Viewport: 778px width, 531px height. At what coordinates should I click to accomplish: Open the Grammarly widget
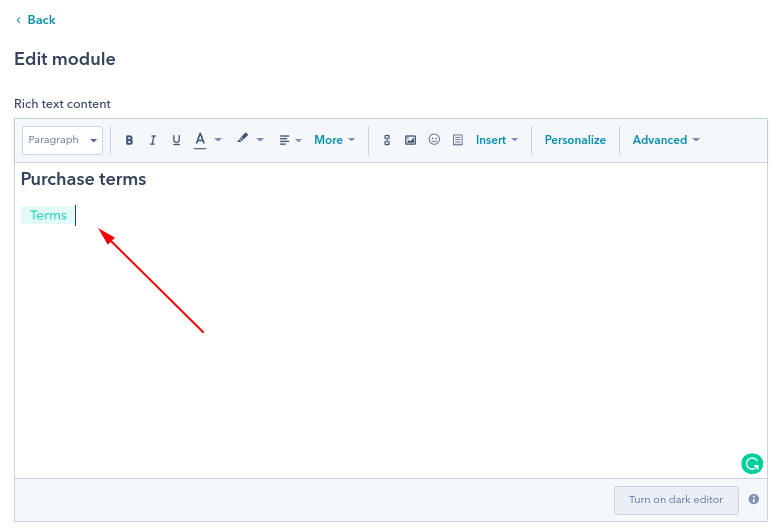pos(751,463)
